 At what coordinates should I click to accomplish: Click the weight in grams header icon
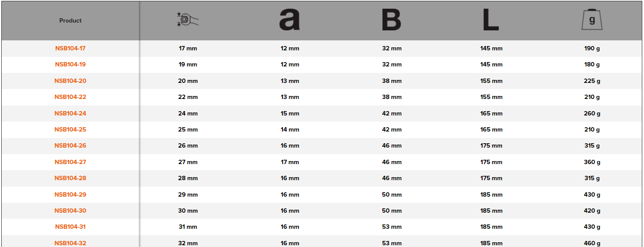[592, 20]
